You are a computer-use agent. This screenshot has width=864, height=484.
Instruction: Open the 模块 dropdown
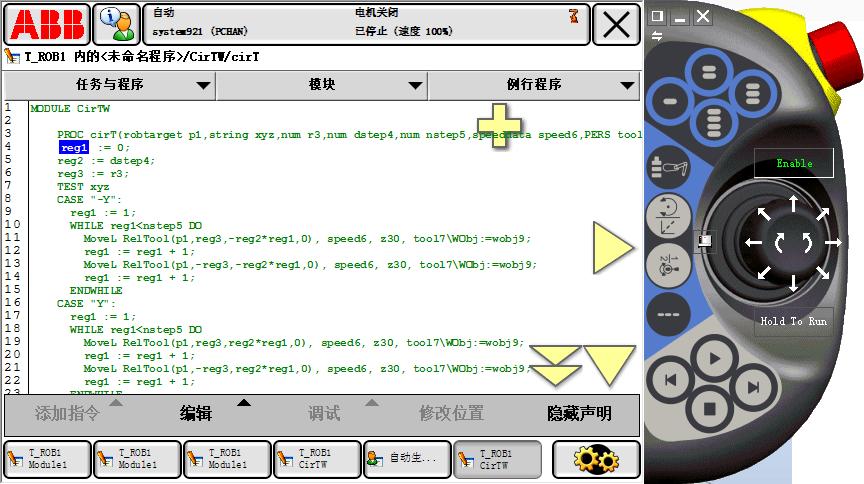click(x=322, y=85)
